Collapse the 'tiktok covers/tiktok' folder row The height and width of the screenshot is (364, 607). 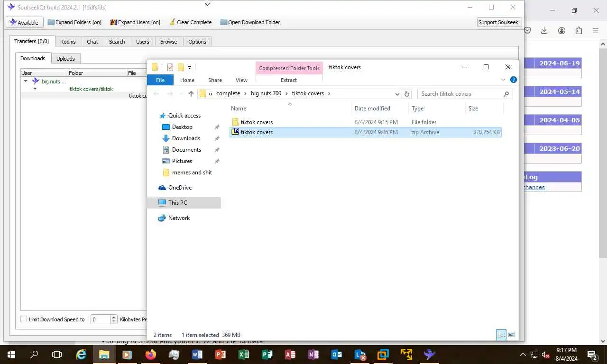(x=35, y=89)
